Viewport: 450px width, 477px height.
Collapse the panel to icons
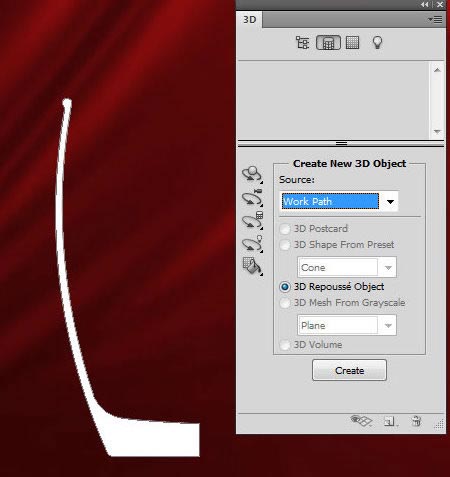[425, 4]
